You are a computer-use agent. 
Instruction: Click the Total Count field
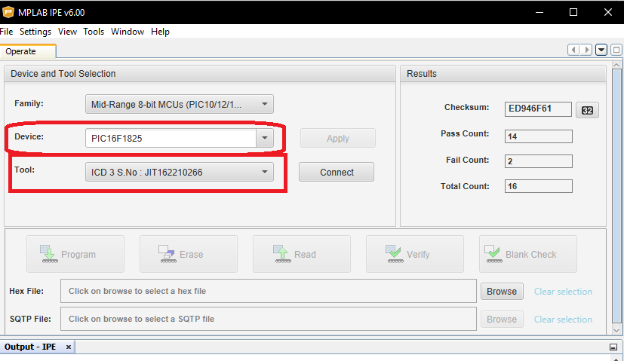coord(539,186)
